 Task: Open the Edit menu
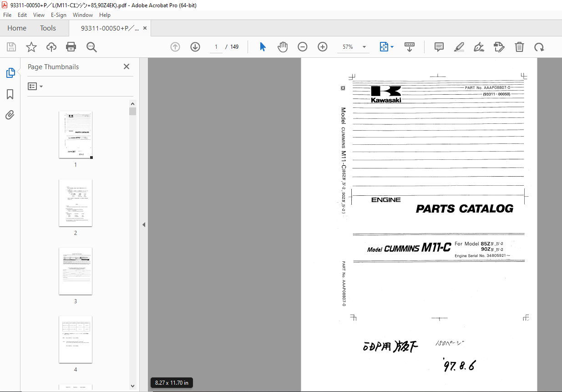(22, 15)
